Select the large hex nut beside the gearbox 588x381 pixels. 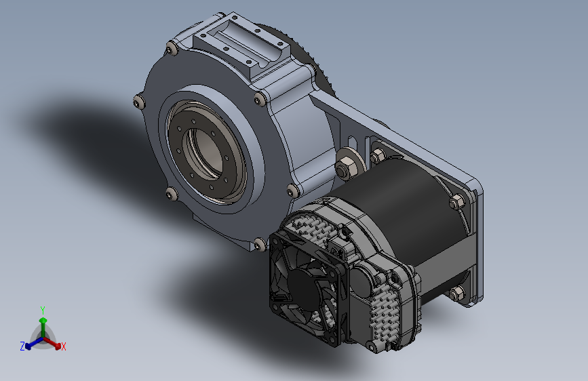click(x=345, y=169)
